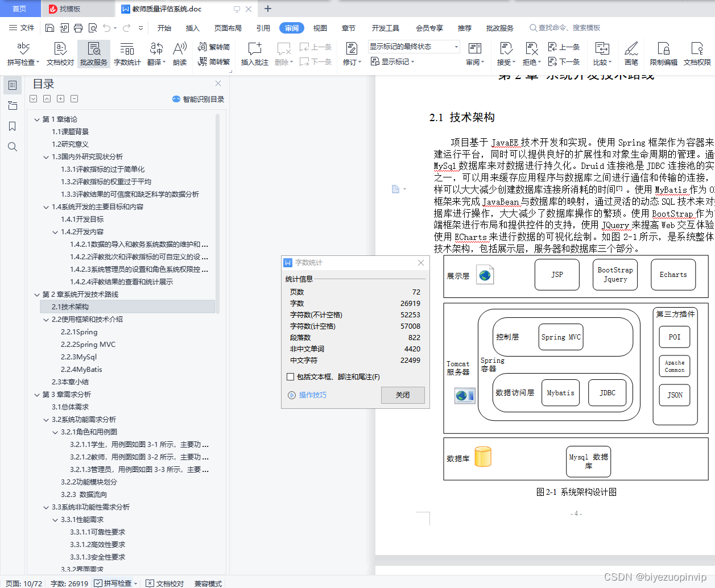The height and width of the screenshot is (588, 715).
Task: Click the page indicator 页面: 10/72
Action: [x=24, y=583]
